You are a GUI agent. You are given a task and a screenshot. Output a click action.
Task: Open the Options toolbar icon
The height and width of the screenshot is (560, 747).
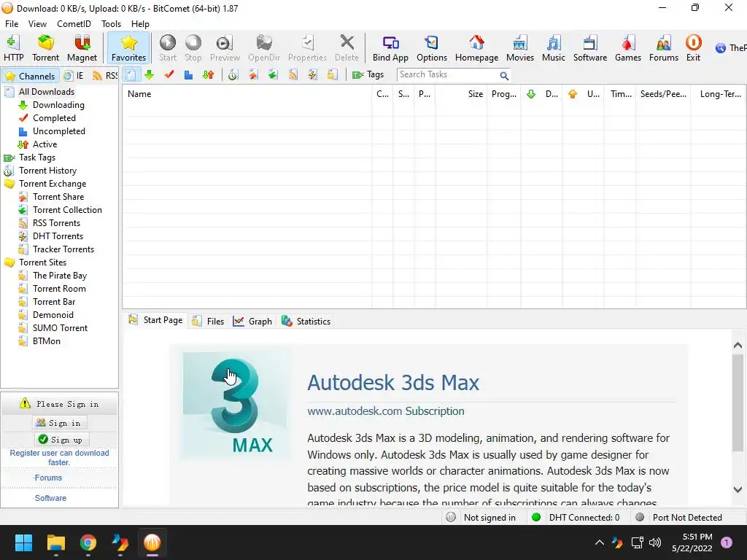click(432, 48)
